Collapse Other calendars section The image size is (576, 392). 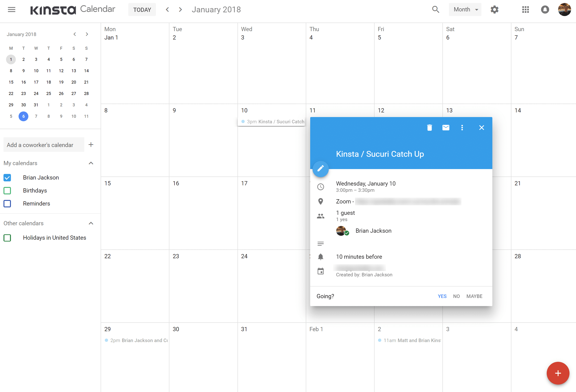pos(91,223)
